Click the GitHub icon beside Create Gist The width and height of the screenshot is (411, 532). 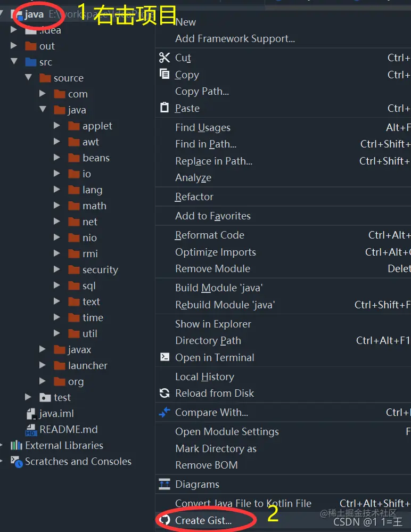165,520
